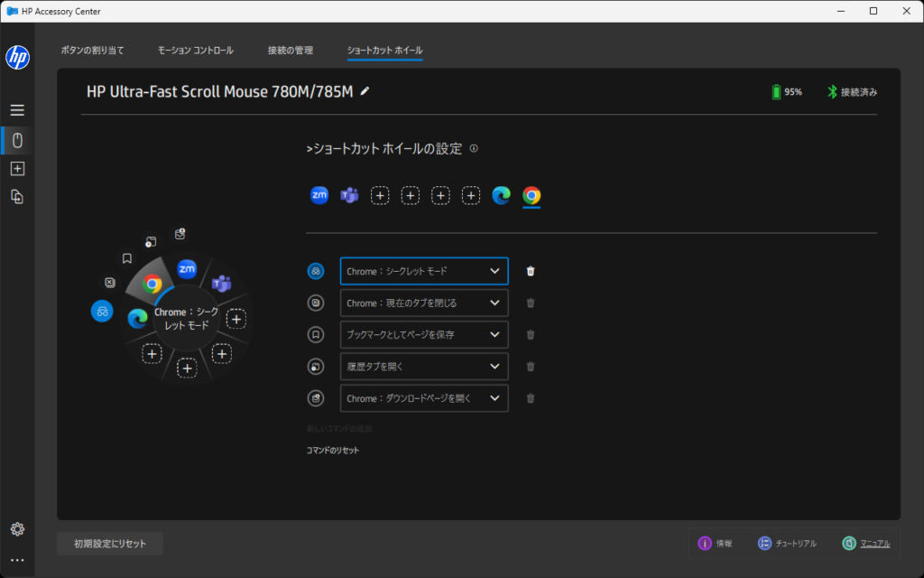Click the HP logo
Viewport: 924px width, 578px height.
[x=17, y=57]
